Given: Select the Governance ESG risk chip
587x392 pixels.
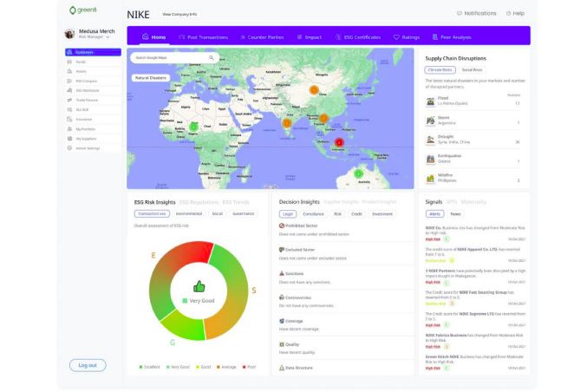Looking at the screenshot, I should point(244,214).
